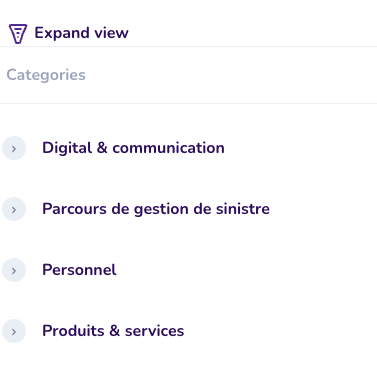Click round arrow icon beside Digital & communication
The image size is (377, 369).
pyautogui.click(x=14, y=148)
